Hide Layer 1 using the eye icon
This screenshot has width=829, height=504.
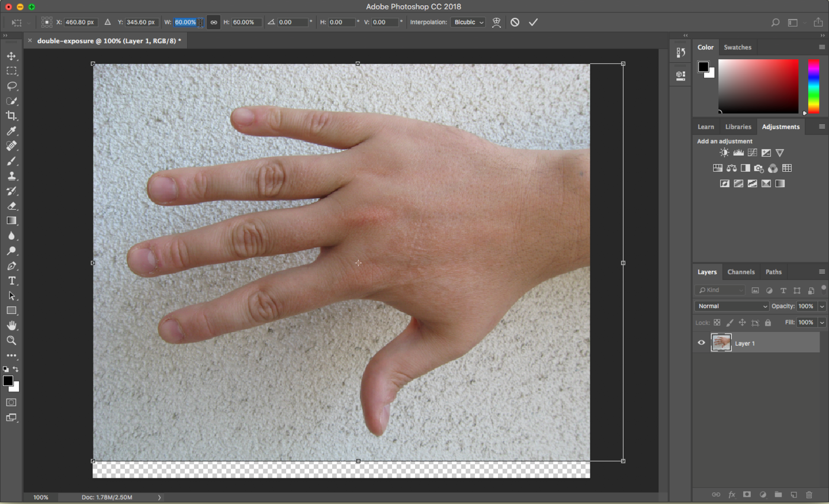[702, 343]
